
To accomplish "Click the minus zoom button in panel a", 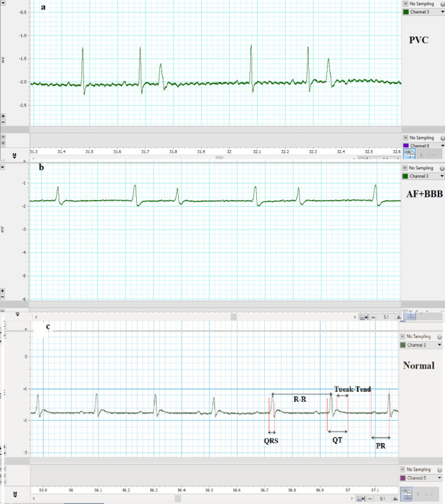I will click(x=4, y=122).
